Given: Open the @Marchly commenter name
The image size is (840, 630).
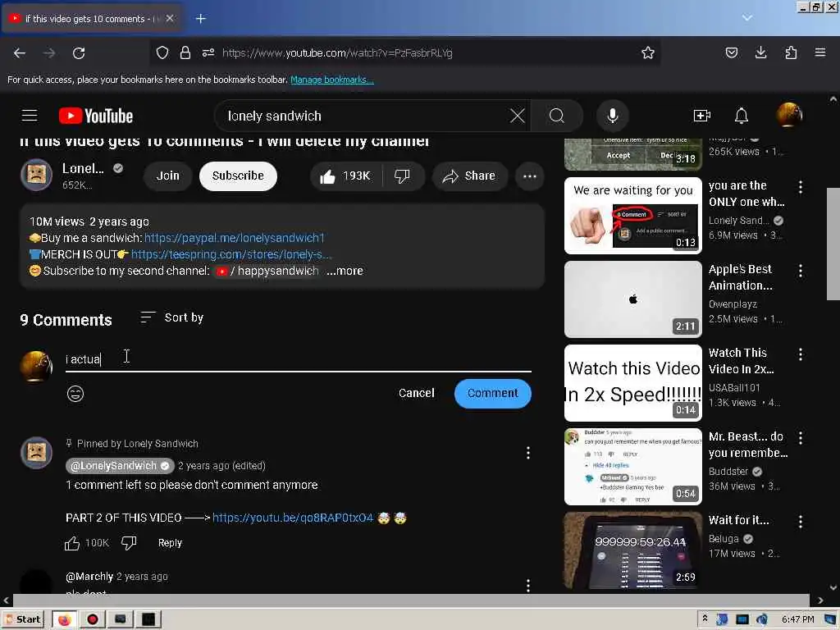Looking at the screenshot, I should 89,577.
